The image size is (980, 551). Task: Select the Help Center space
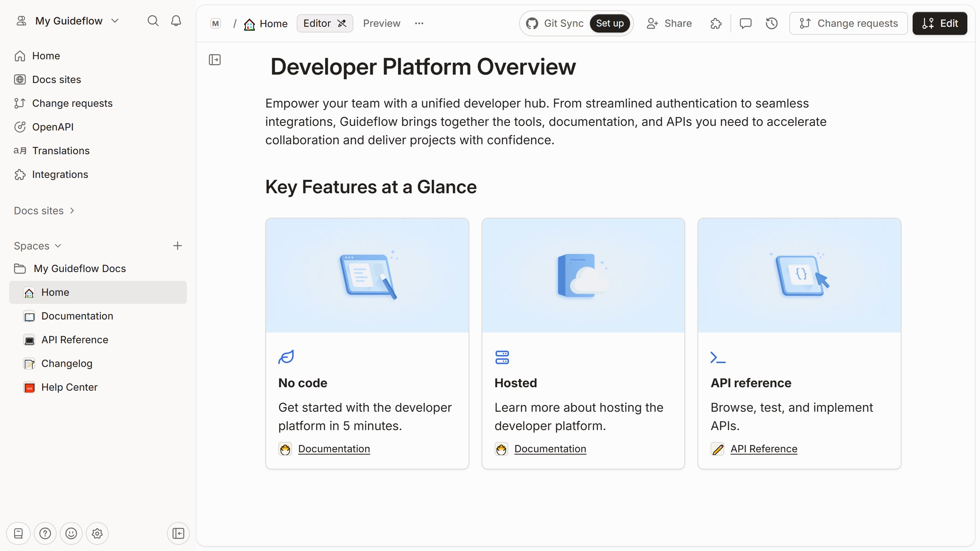pos(98,387)
